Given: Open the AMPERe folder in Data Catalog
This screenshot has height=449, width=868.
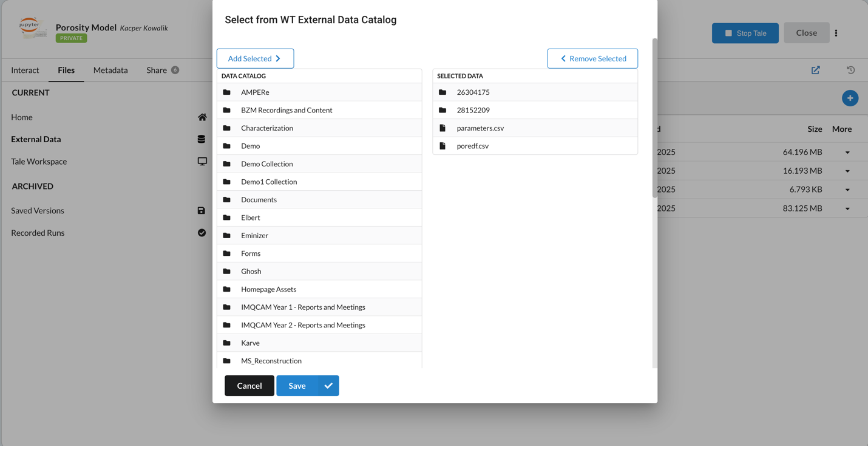Looking at the screenshot, I should pyautogui.click(x=256, y=92).
